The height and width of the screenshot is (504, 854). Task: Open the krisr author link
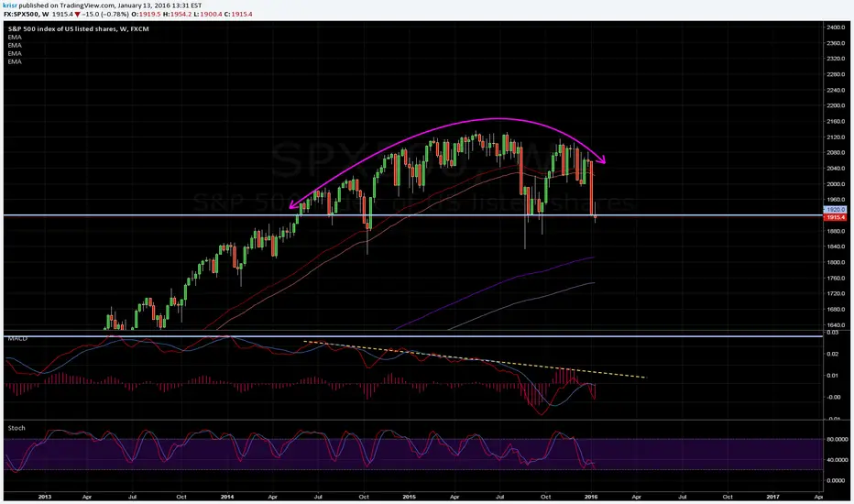coord(9,5)
